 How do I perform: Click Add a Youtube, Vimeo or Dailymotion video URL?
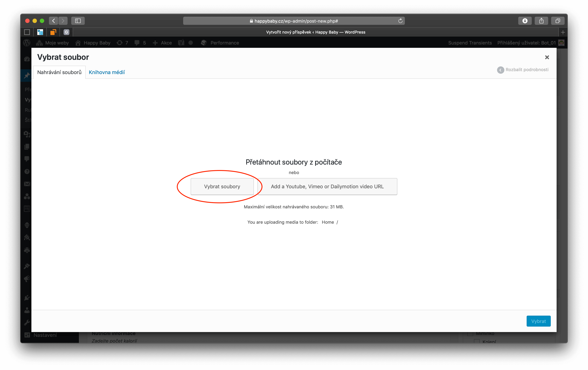pos(327,187)
